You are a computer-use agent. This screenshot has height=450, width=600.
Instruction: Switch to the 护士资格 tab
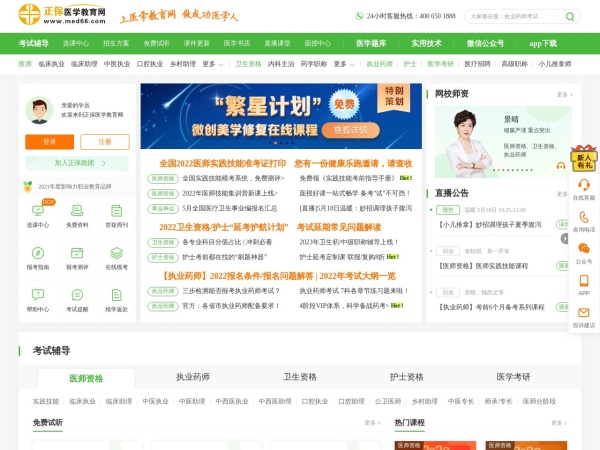(406, 378)
